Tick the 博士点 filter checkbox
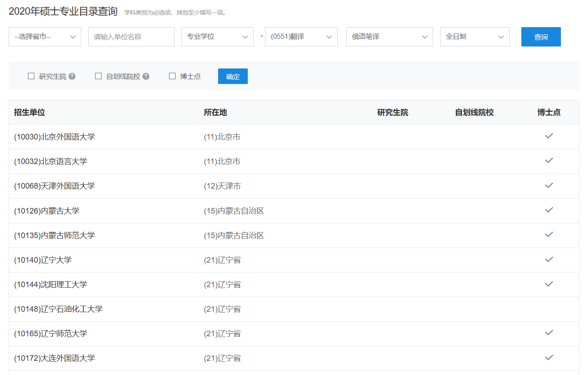This screenshot has height=375, width=588. click(172, 76)
